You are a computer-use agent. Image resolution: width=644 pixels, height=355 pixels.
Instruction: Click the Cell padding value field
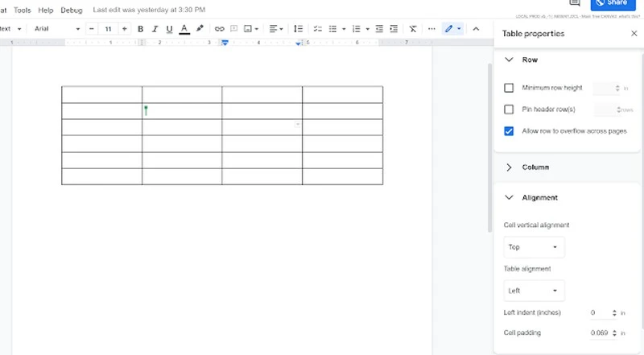[x=600, y=332]
